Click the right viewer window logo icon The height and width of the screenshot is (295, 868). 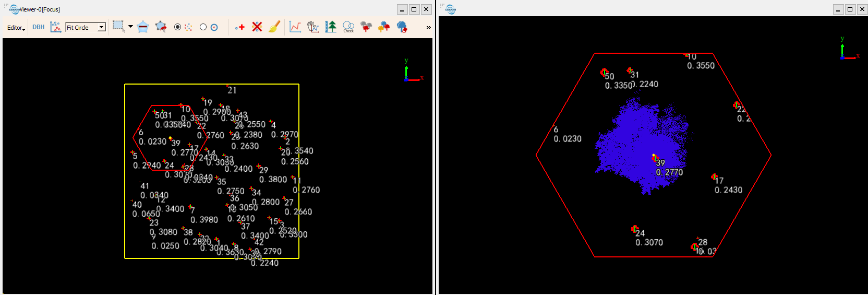450,9
